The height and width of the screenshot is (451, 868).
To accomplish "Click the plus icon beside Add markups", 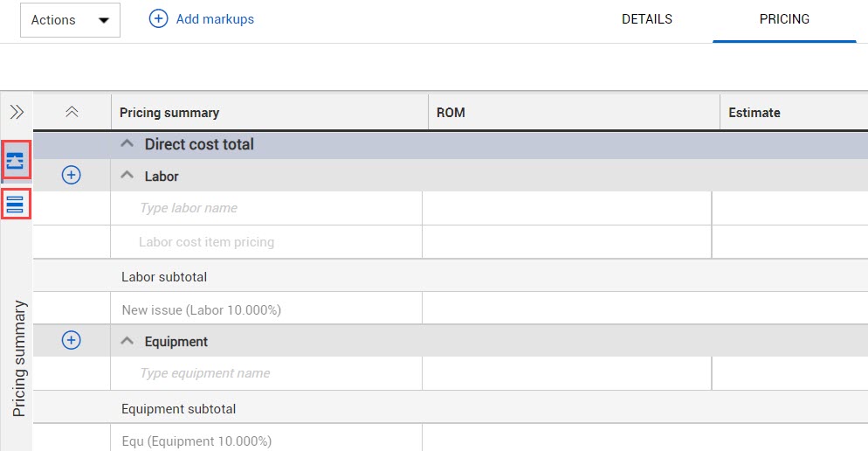I will click(158, 19).
